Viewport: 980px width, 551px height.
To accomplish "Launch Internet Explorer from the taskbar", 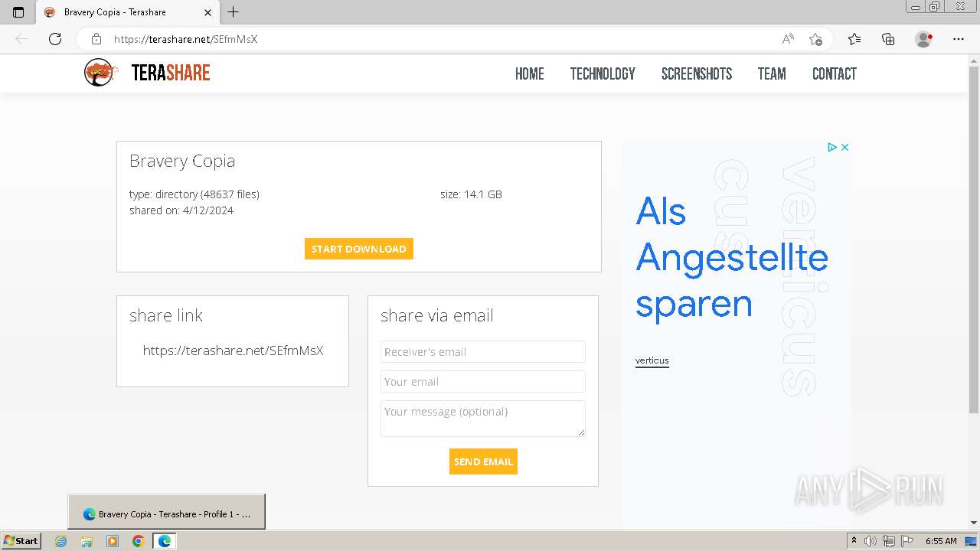I will point(61,541).
